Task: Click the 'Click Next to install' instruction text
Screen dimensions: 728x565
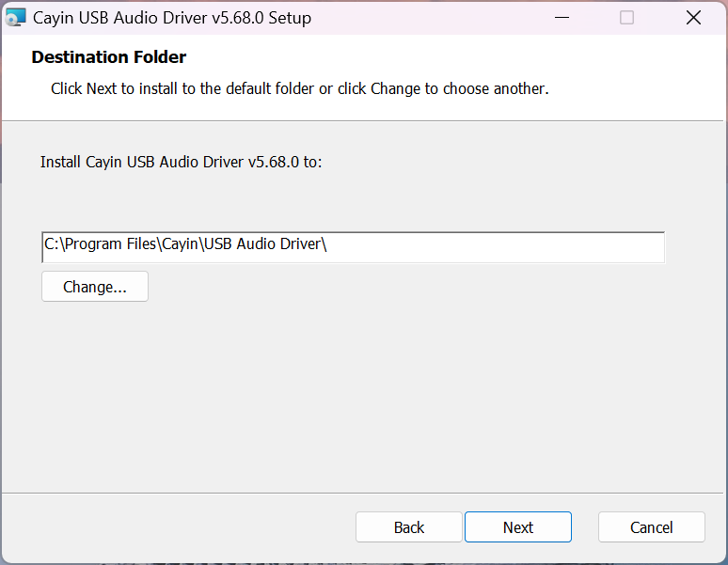Action: (299, 88)
